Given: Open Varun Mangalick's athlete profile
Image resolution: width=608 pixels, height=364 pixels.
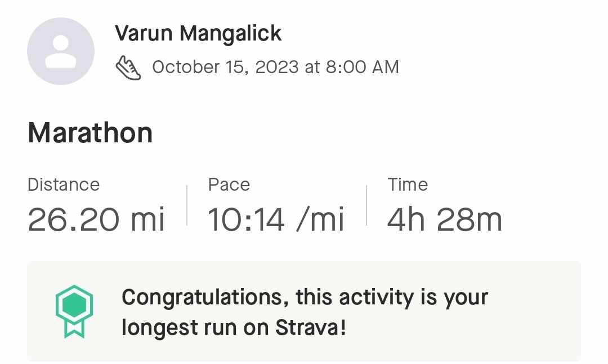Looking at the screenshot, I should (198, 33).
